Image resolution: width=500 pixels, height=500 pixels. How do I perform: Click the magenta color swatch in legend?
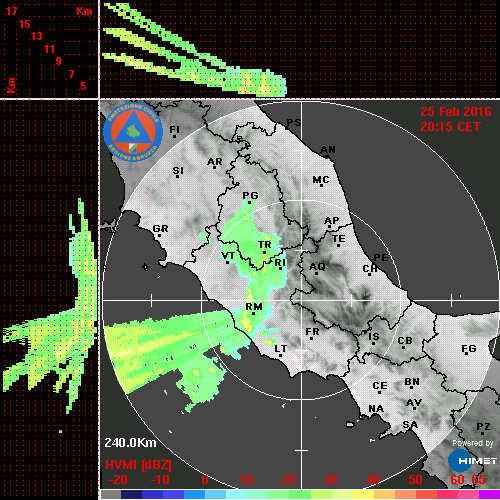click(489, 494)
